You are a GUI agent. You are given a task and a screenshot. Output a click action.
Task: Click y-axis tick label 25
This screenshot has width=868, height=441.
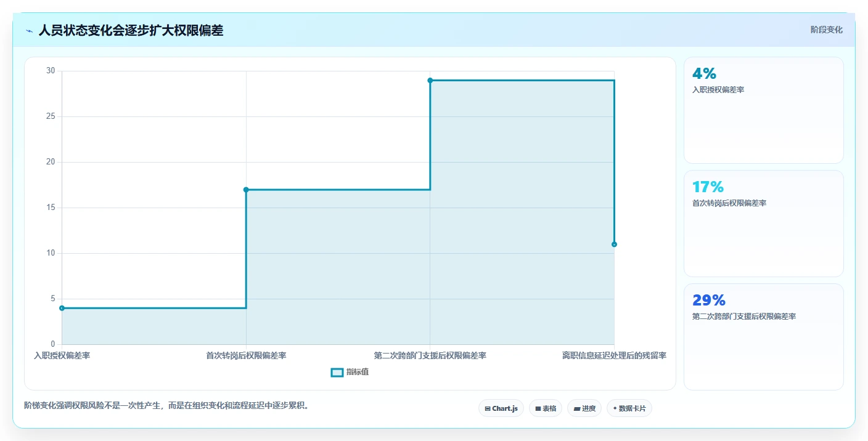(51, 116)
